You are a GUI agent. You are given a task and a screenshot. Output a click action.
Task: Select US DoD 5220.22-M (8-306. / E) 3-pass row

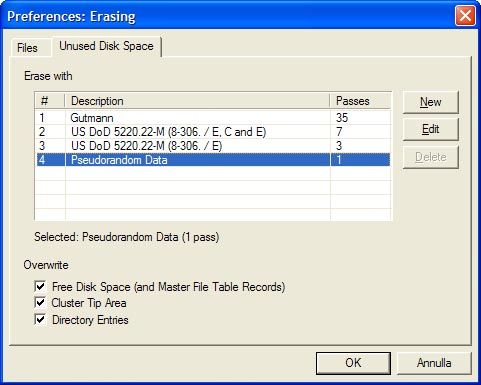(x=213, y=146)
